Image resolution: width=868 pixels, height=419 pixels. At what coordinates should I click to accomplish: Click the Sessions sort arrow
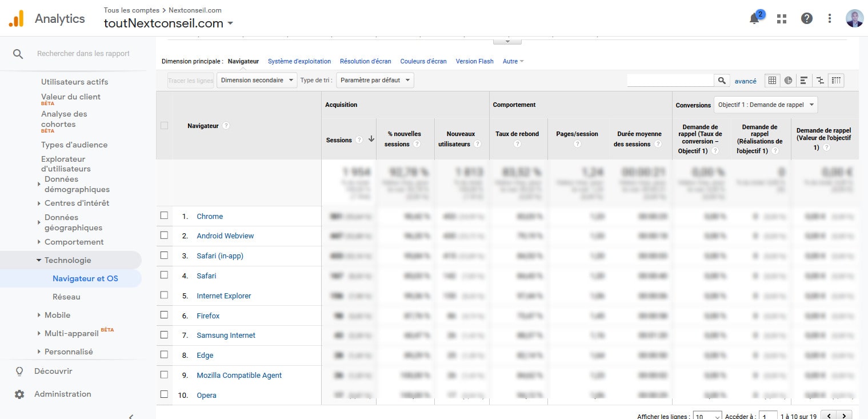[x=371, y=139]
